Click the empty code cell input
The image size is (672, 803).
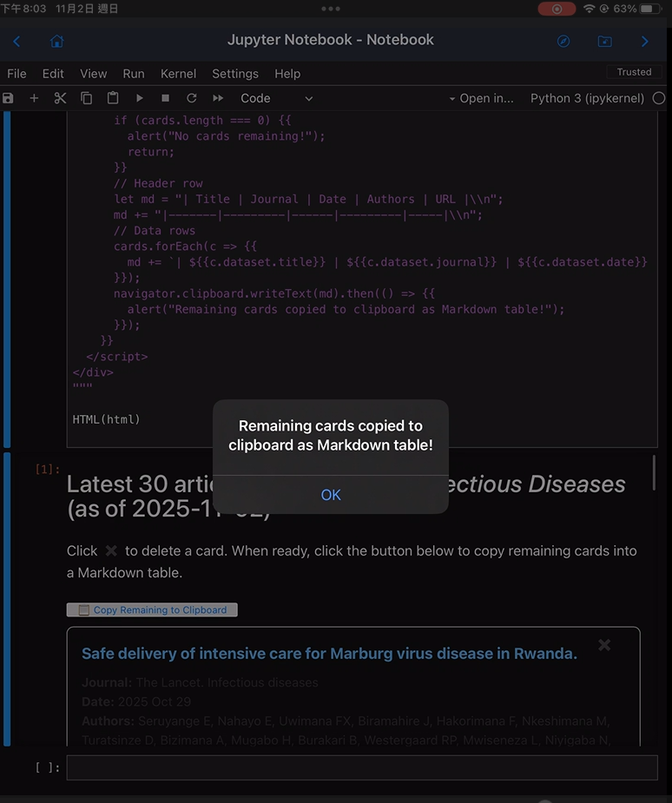(362, 767)
